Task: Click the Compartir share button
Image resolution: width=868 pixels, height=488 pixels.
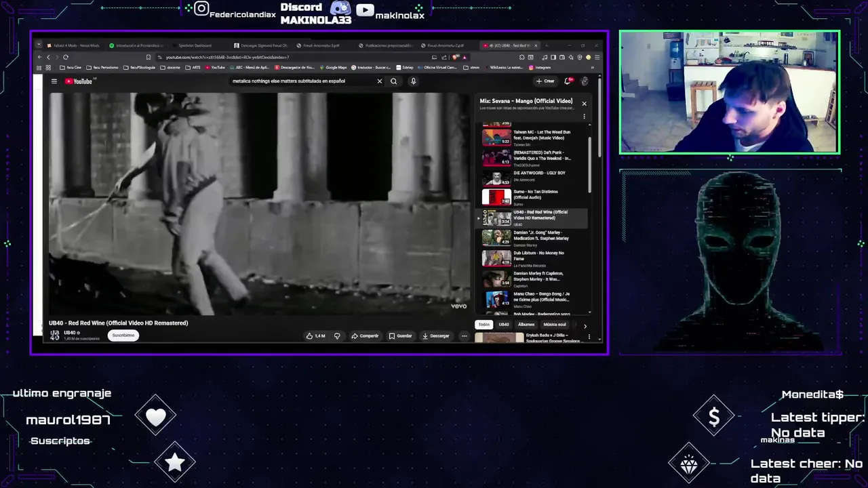Action: click(365, 335)
